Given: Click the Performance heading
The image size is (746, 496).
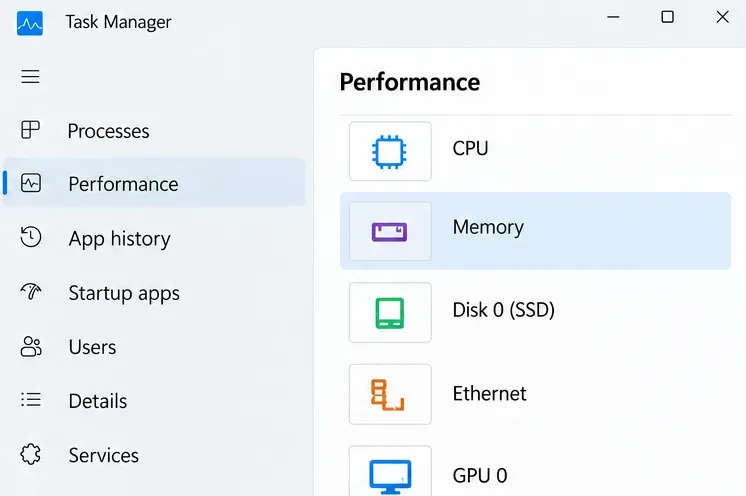Looking at the screenshot, I should pyautogui.click(x=410, y=82).
